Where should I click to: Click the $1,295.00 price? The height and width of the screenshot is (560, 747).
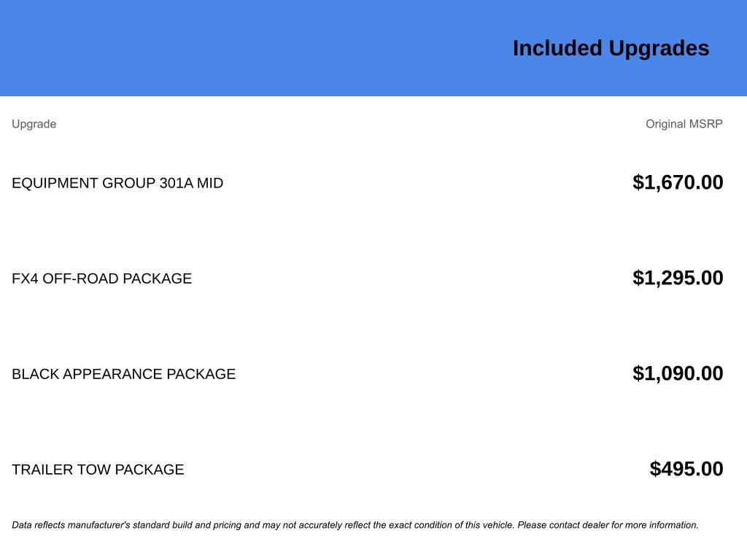[678, 278]
